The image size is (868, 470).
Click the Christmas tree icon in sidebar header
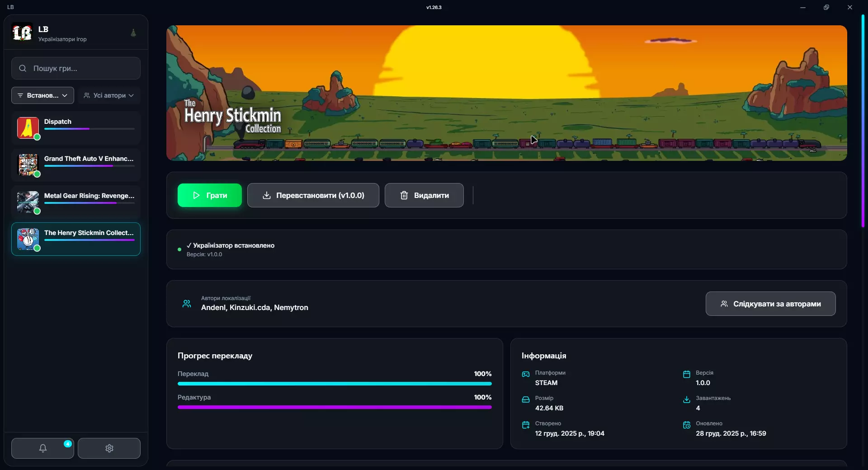click(133, 33)
